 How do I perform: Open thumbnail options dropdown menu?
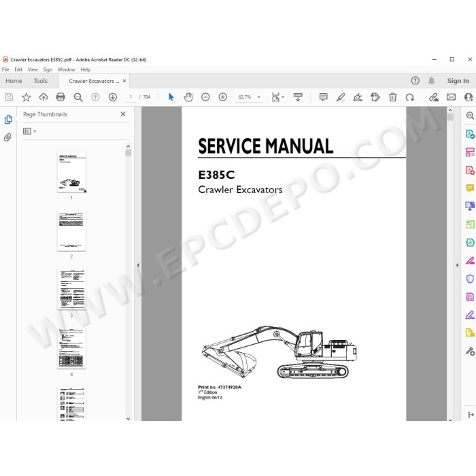pyautogui.click(x=29, y=131)
